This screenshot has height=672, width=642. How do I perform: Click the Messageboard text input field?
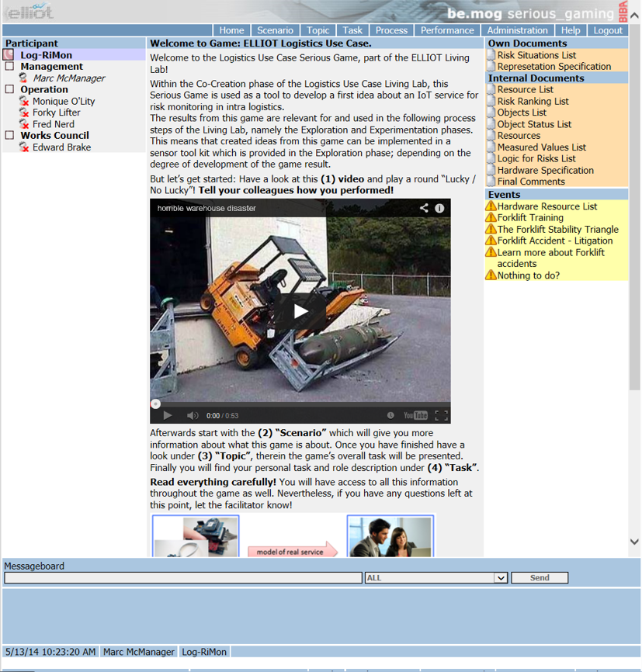click(183, 578)
